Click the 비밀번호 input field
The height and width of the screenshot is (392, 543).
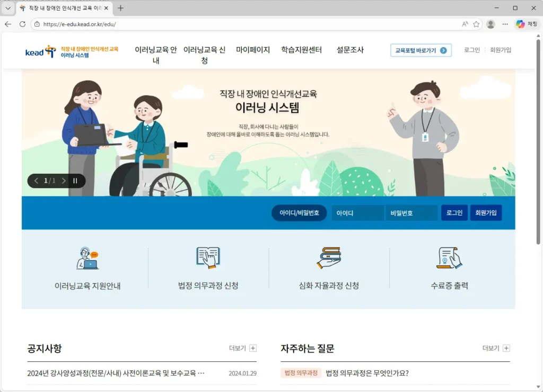click(413, 212)
